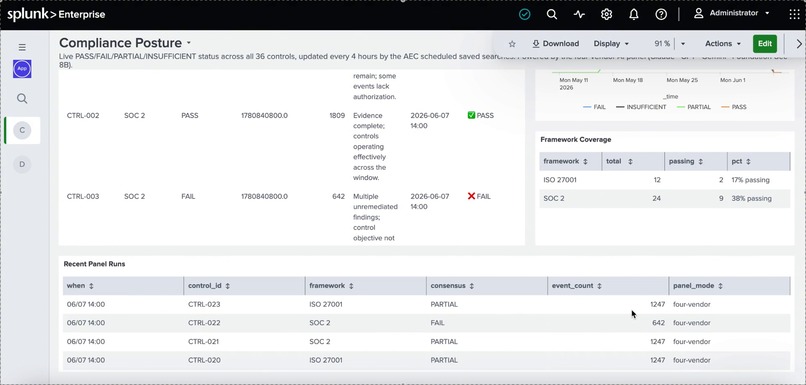Screen dimensions: 806x385
Task: Open the apps grid icon
Action: pos(794,14)
